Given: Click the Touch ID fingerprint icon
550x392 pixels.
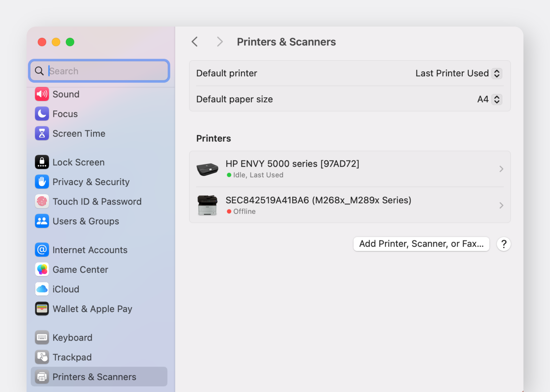Looking at the screenshot, I should click(42, 202).
